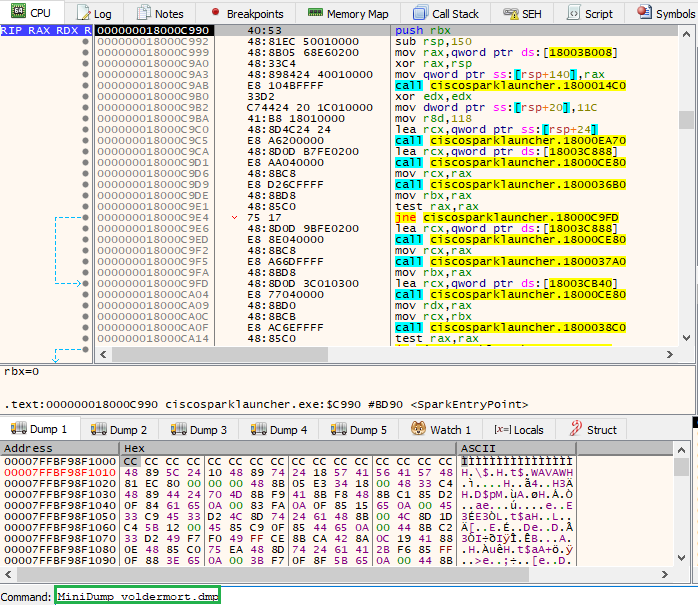This screenshot has width=698, height=605.
Task: Click the ASCII column header in dump
Action: (x=516, y=448)
